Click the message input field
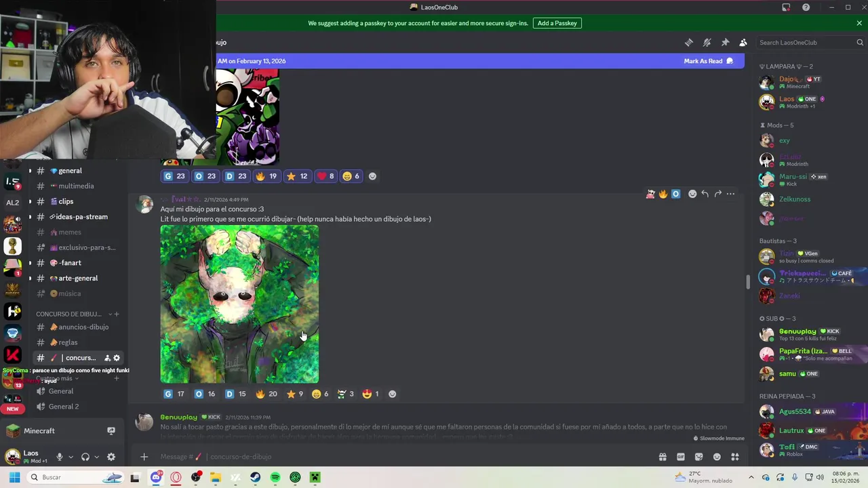 [x=400, y=457]
